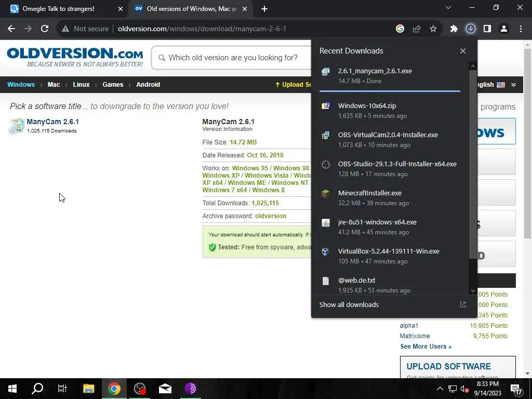Open 2.6.1_manycam_2.6.1.exe download
The image size is (532, 399).
pyautogui.click(x=390, y=76)
